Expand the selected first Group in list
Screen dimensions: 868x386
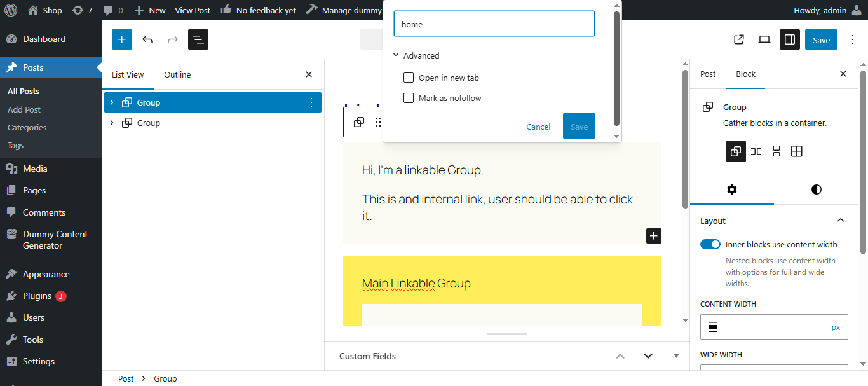(112, 102)
